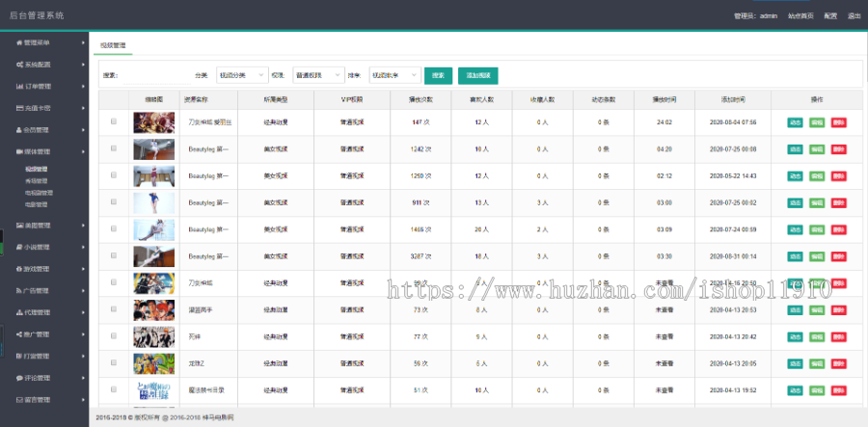
Task: Open 站点首页 in the top bar
Action: pyautogui.click(x=801, y=16)
